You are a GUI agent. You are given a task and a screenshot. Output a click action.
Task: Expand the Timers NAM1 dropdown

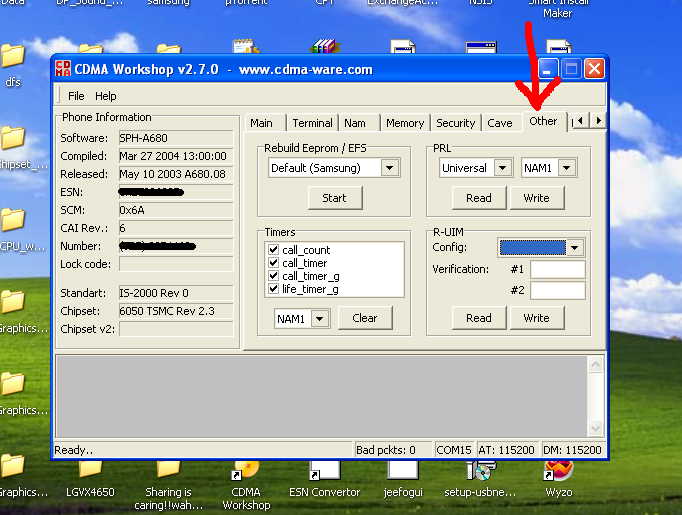pyautogui.click(x=320, y=319)
